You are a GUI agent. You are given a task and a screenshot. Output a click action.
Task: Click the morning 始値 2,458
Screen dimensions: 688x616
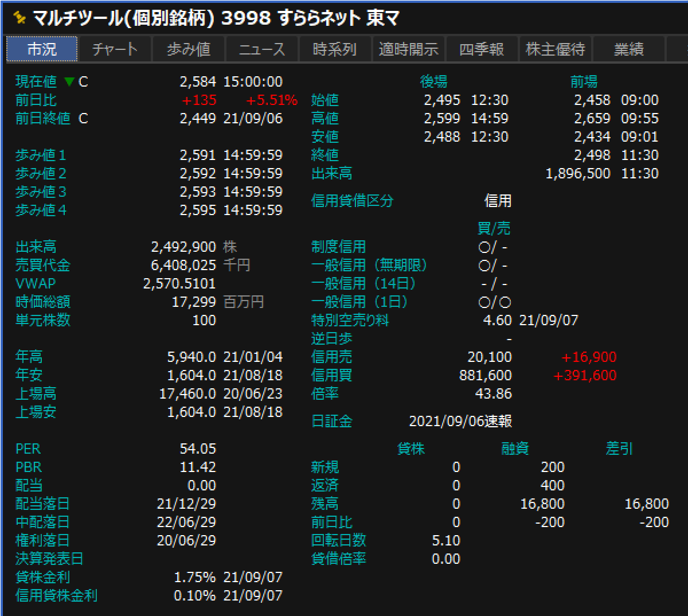pyautogui.click(x=592, y=100)
